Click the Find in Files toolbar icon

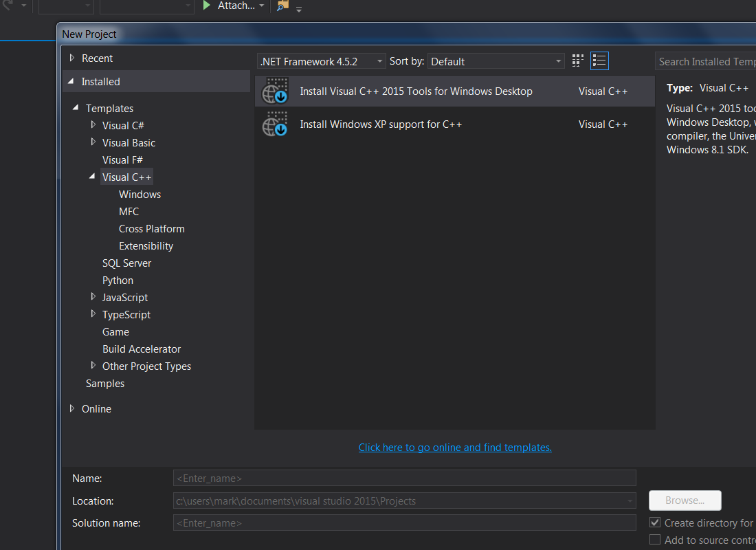282,6
